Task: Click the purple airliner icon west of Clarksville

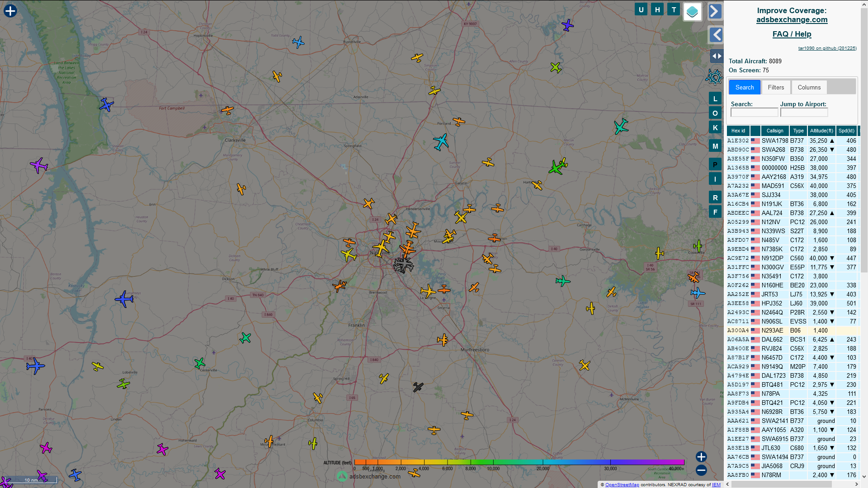Action: (x=39, y=165)
